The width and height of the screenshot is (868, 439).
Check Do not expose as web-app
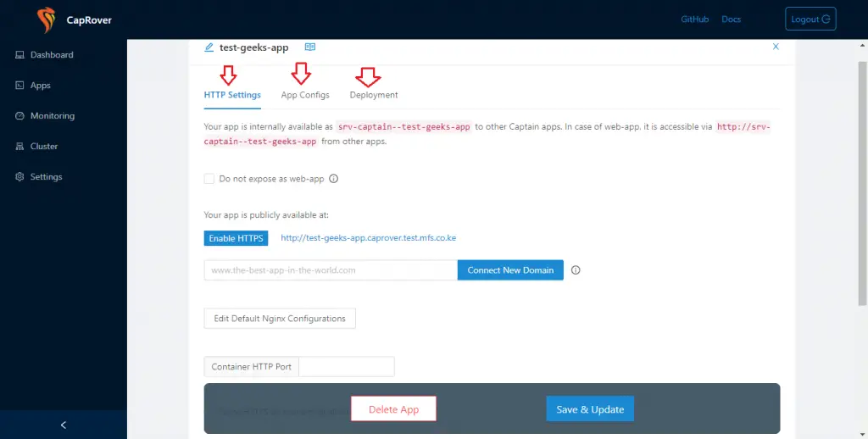(x=209, y=179)
